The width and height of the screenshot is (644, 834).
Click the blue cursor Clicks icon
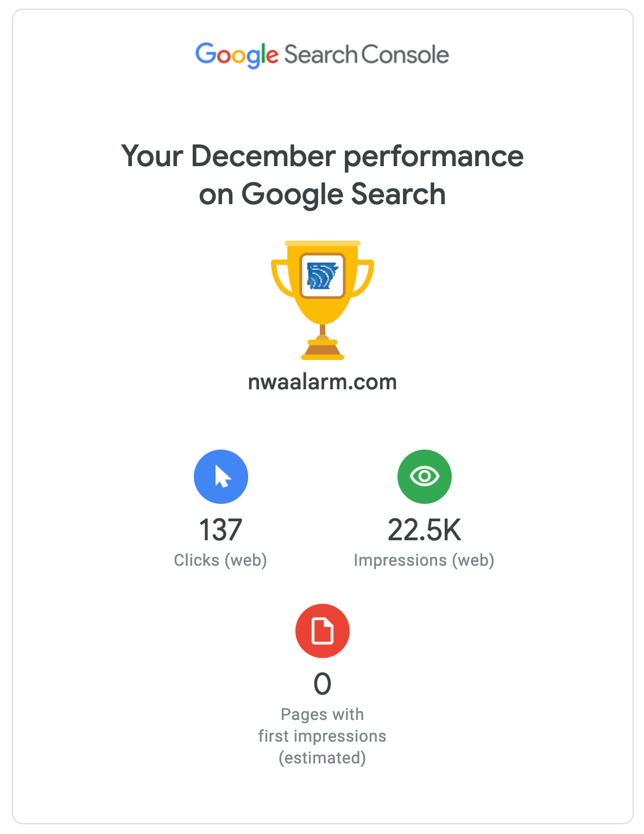click(x=221, y=476)
